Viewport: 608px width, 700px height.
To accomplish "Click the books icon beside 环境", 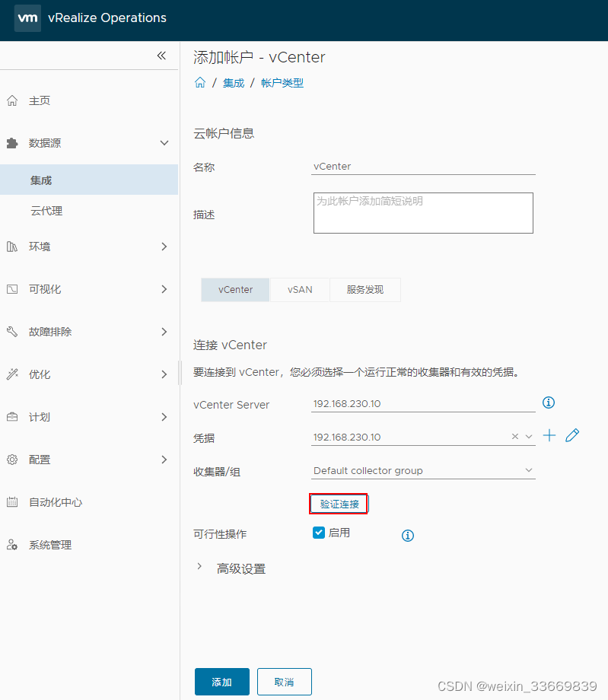I will tap(12, 247).
